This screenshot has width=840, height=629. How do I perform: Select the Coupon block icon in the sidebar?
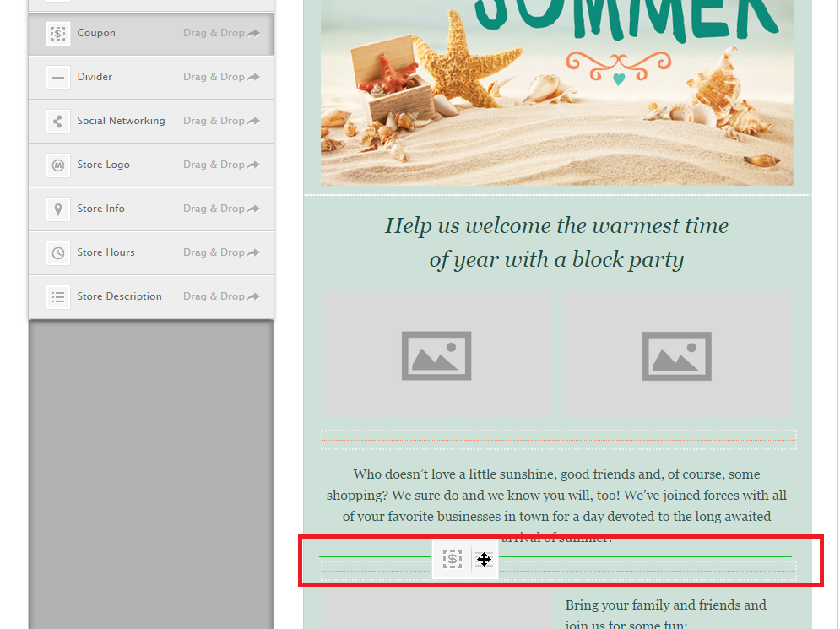click(57, 34)
